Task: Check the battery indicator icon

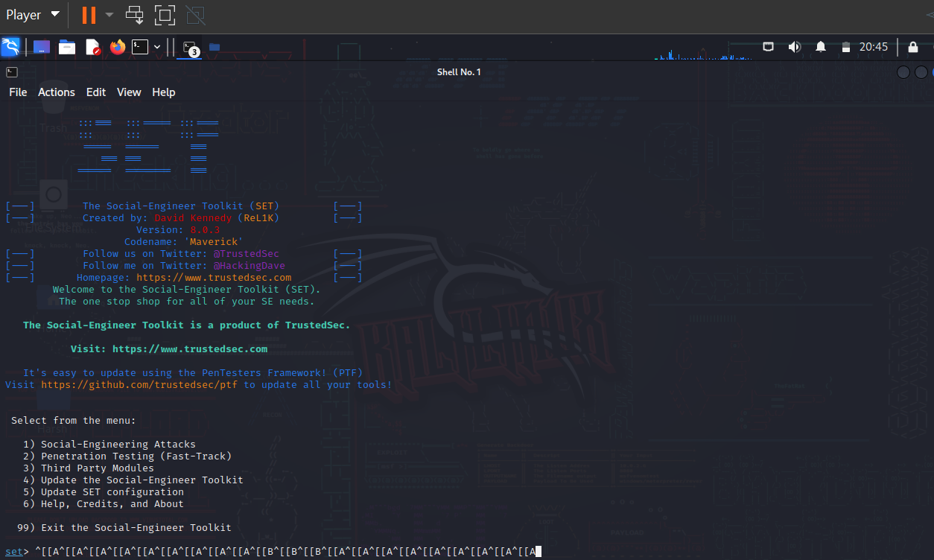Action: (846, 46)
